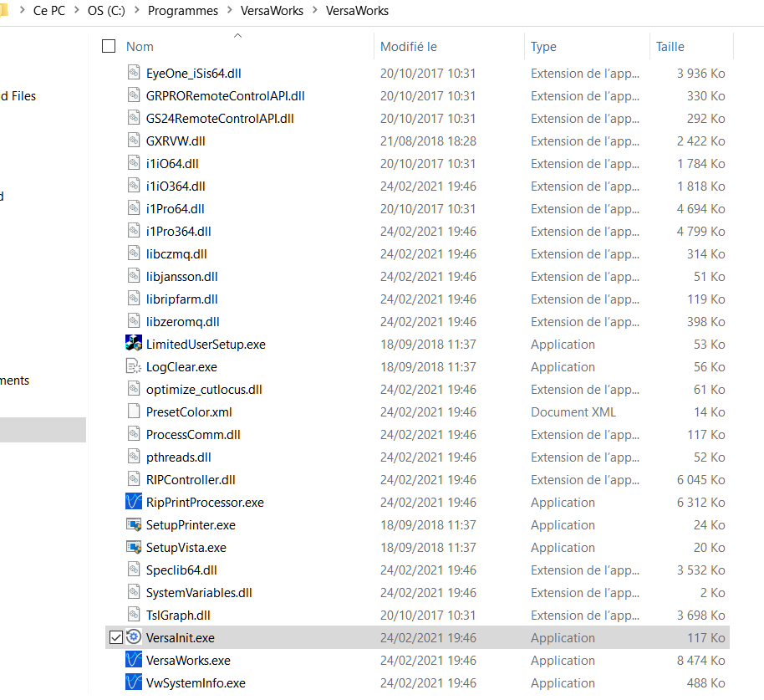The width and height of the screenshot is (764, 700).
Task: Select the file name GS24RemoteControlAPI.dll
Action: [220, 119]
